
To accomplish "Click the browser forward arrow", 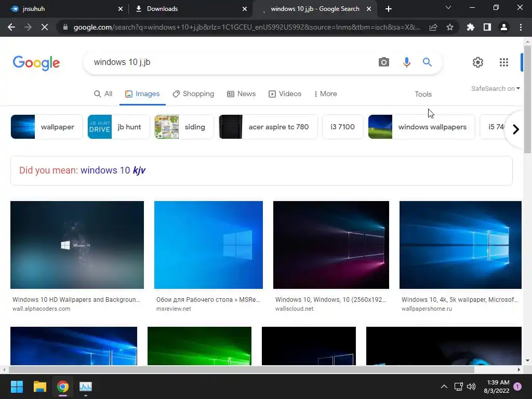I will coord(28,27).
